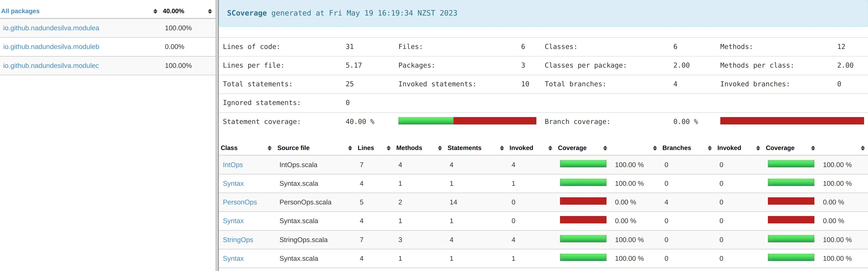Click PersonOps statements count 14
This screenshot has width=868, height=271.
453,202
